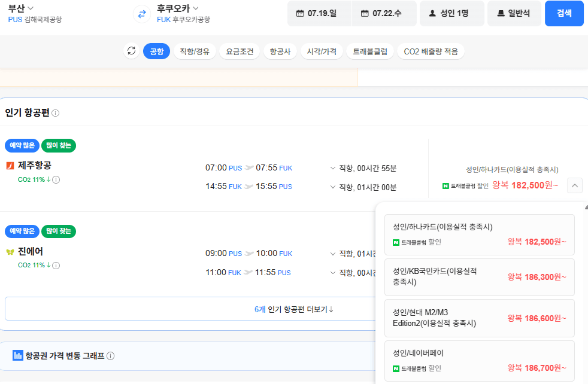
Task: Click 직항, 01시간 00분 duration text
Action: [x=368, y=187]
